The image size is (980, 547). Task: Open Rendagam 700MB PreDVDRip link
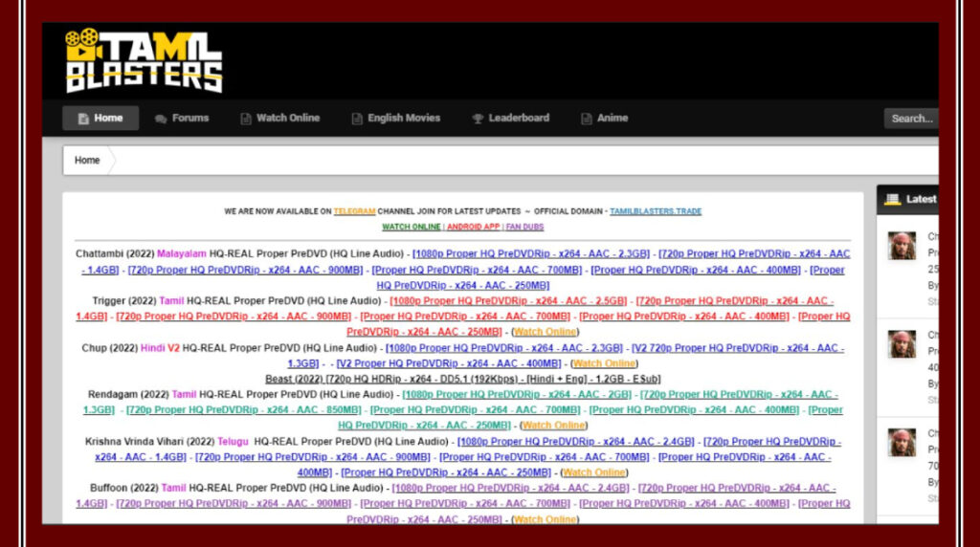click(x=475, y=409)
